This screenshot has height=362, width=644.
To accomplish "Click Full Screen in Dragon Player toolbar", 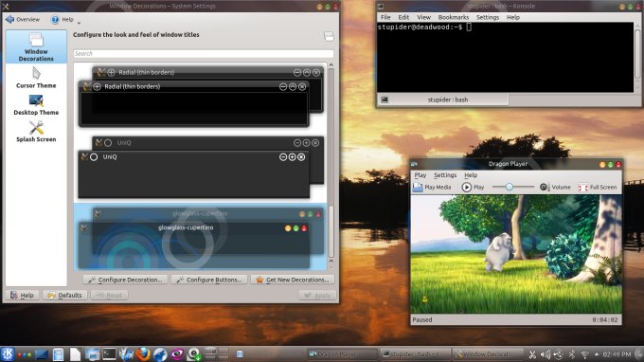I will pyautogui.click(x=598, y=187).
